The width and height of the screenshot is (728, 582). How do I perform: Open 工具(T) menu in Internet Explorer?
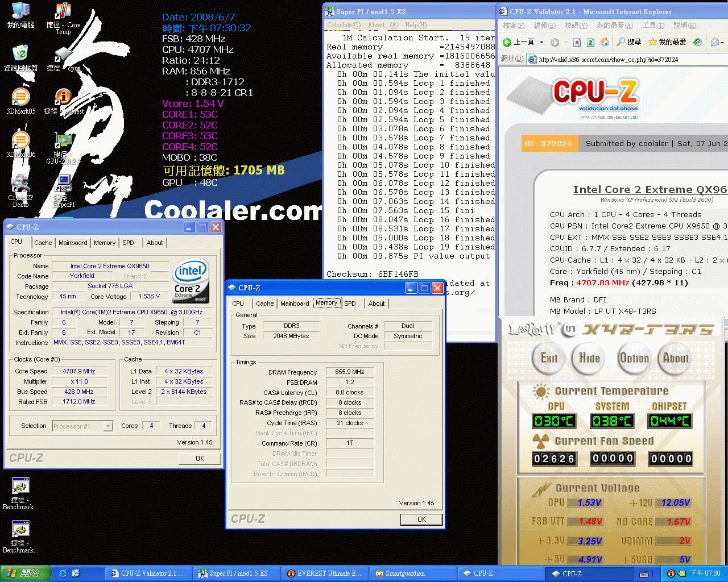[653, 26]
